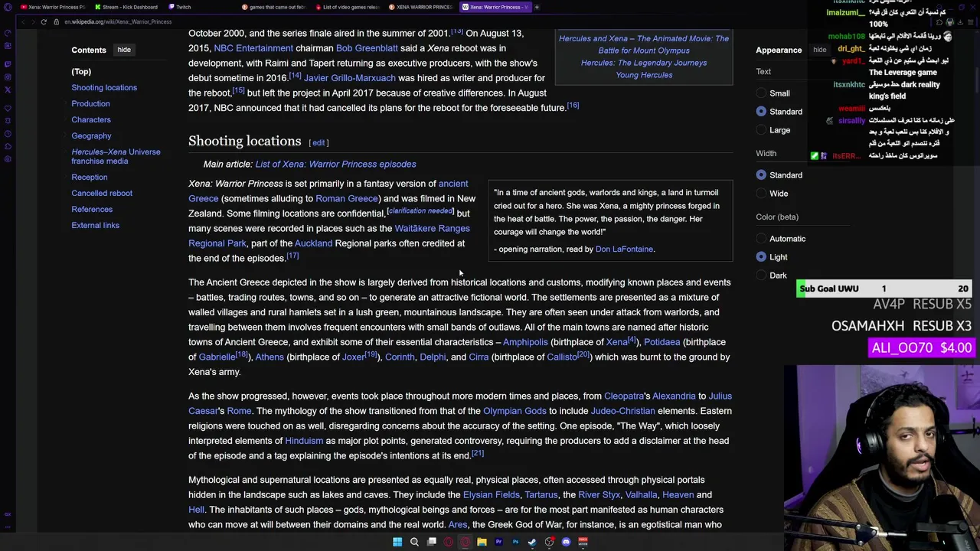Open Instagram from the Opera sidebar
The image size is (980, 551).
pos(8,77)
